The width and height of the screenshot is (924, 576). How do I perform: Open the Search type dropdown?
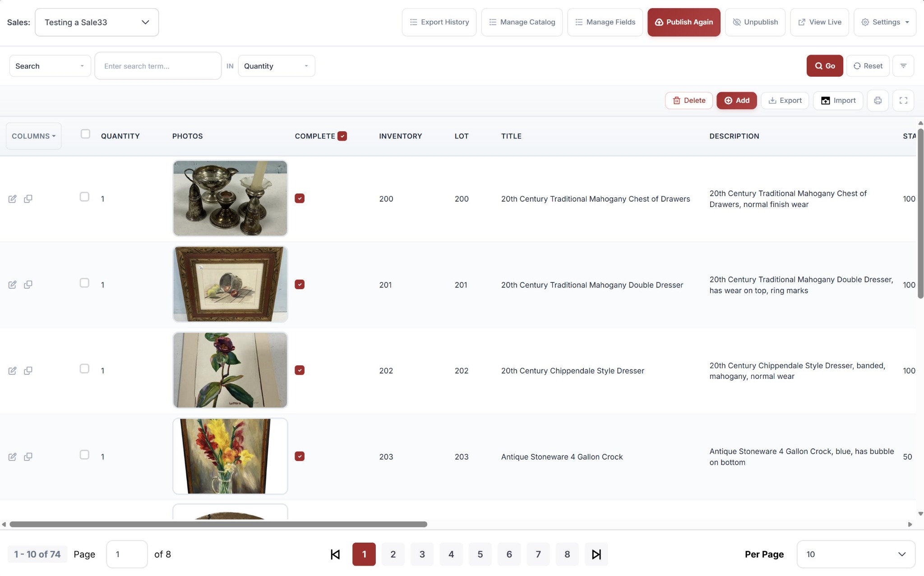[x=50, y=66]
